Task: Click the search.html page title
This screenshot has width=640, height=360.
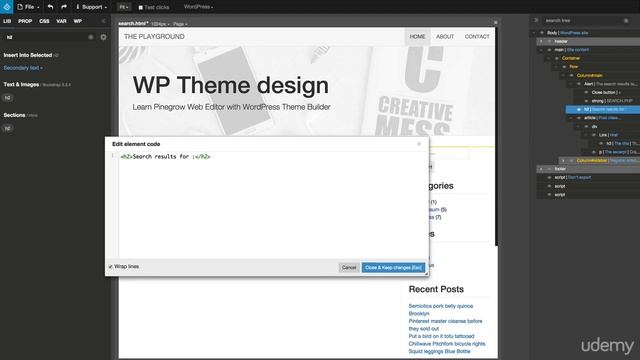Action: tap(133, 24)
